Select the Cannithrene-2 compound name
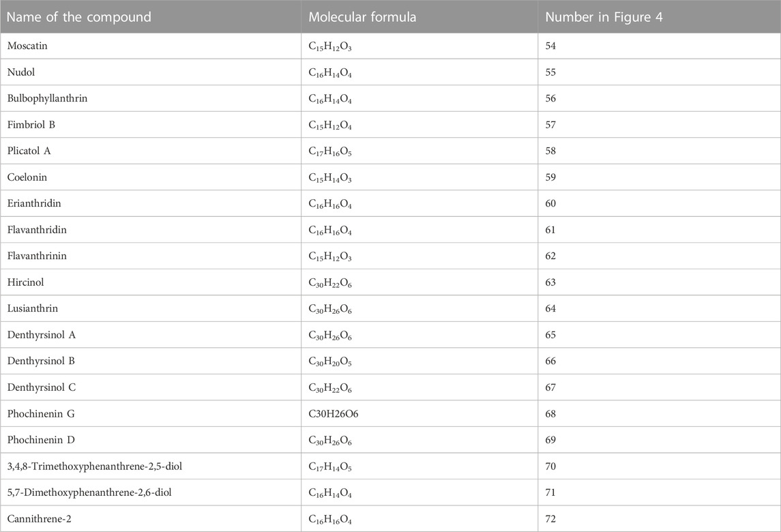781x532 pixels. [39, 519]
